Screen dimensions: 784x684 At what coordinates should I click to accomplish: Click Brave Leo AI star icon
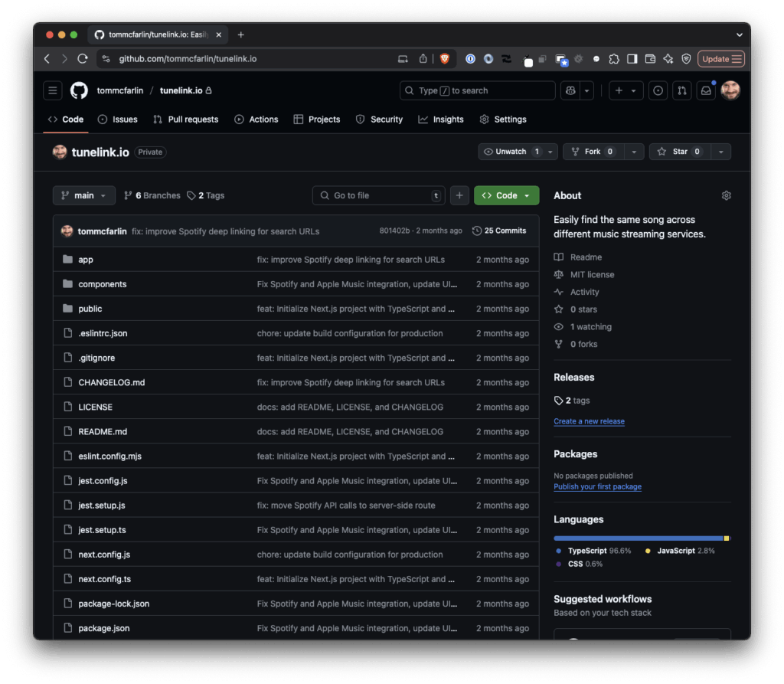(x=668, y=59)
